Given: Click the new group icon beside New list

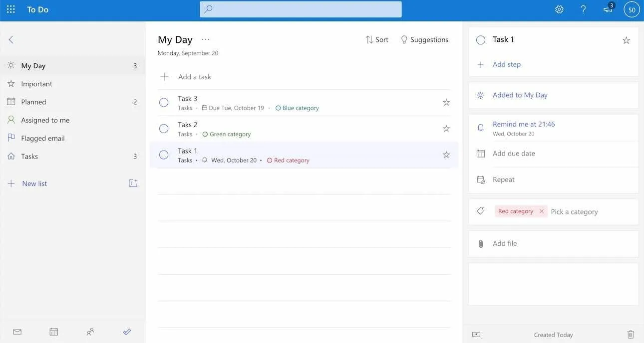Looking at the screenshot, I should [133, 183].
